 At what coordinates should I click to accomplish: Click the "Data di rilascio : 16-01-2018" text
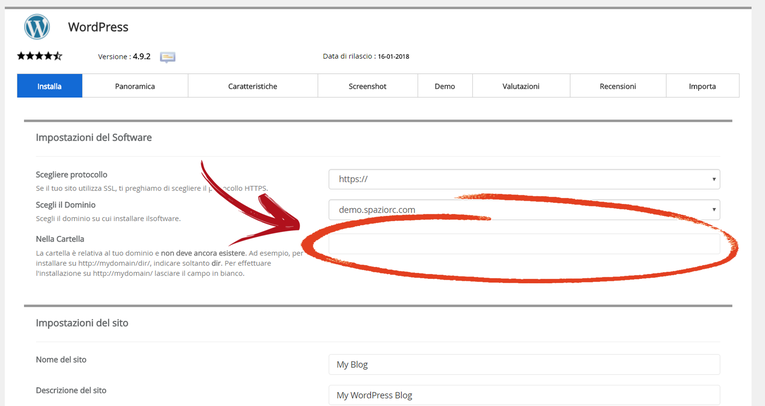point(366,56)
